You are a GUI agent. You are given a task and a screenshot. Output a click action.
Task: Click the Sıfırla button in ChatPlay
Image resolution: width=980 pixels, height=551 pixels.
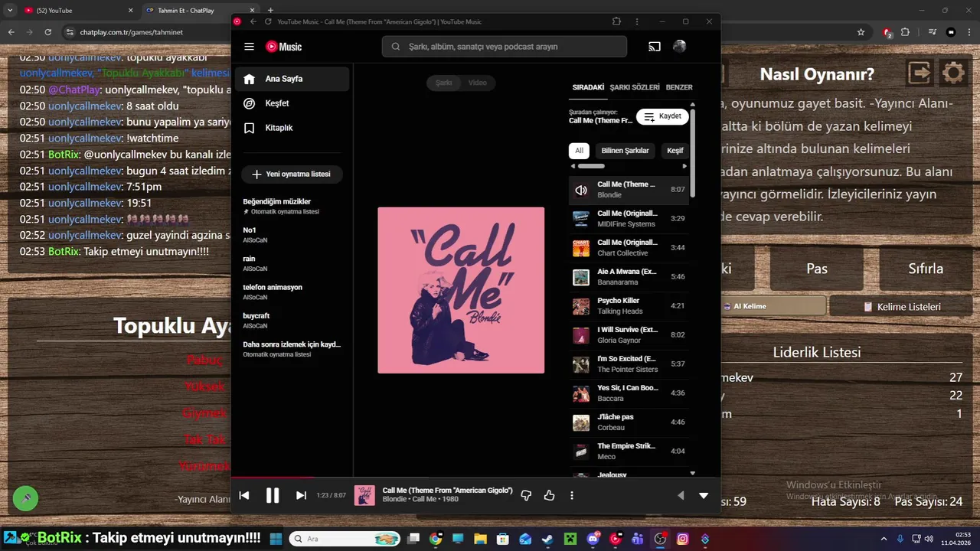coord(926,269)
